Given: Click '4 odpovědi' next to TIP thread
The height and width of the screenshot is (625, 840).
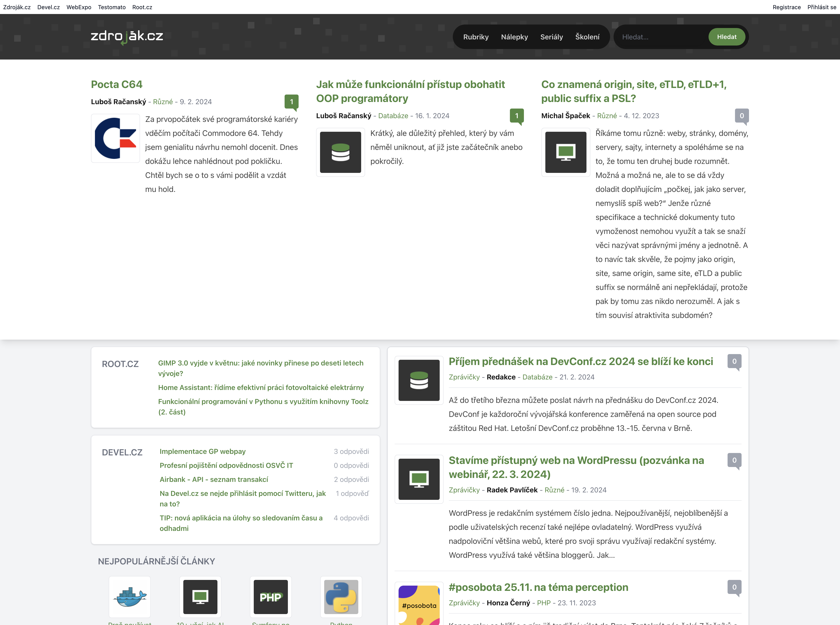Looking at the screenshot, I should click(x=351, y=518).
